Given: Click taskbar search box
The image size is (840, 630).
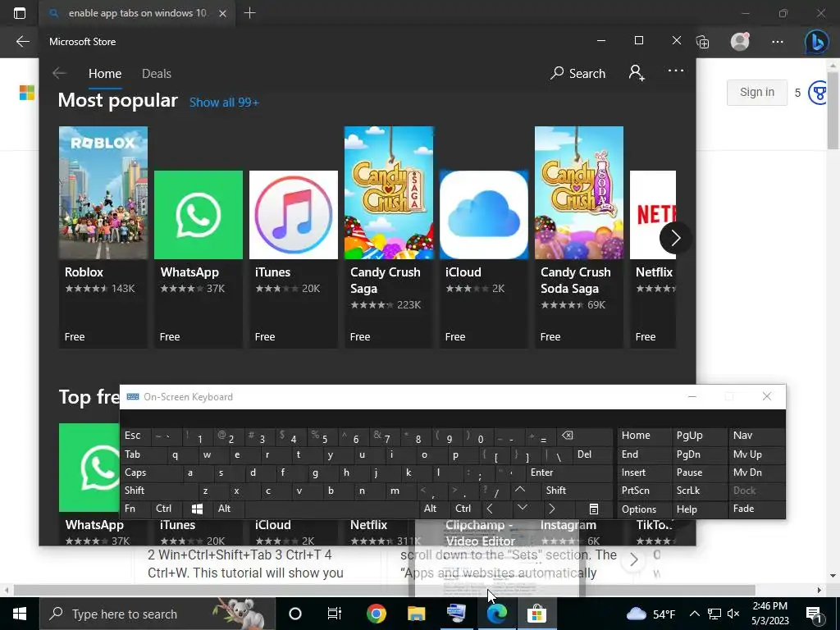Looking at the screenshot, I should 157,614.
